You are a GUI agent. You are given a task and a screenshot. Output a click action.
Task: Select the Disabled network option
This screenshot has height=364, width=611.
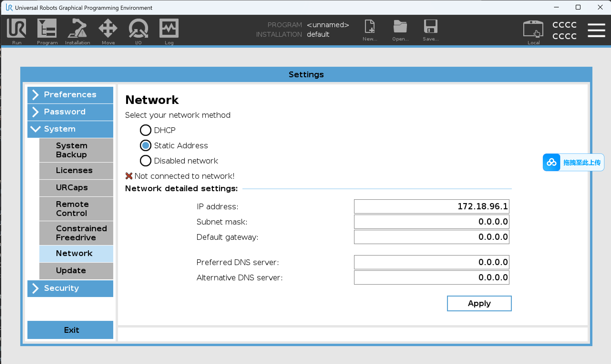click(146, 161)
